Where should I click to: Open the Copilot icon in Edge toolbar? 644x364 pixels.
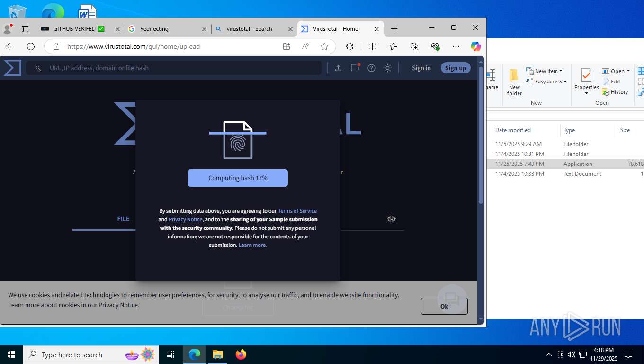(476, 46)
